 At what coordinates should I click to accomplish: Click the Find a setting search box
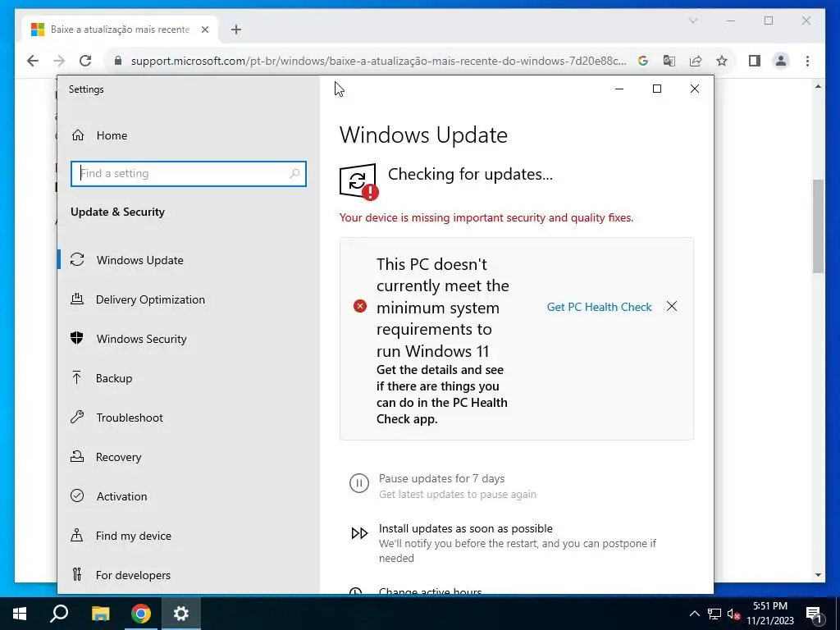(188, 174)
